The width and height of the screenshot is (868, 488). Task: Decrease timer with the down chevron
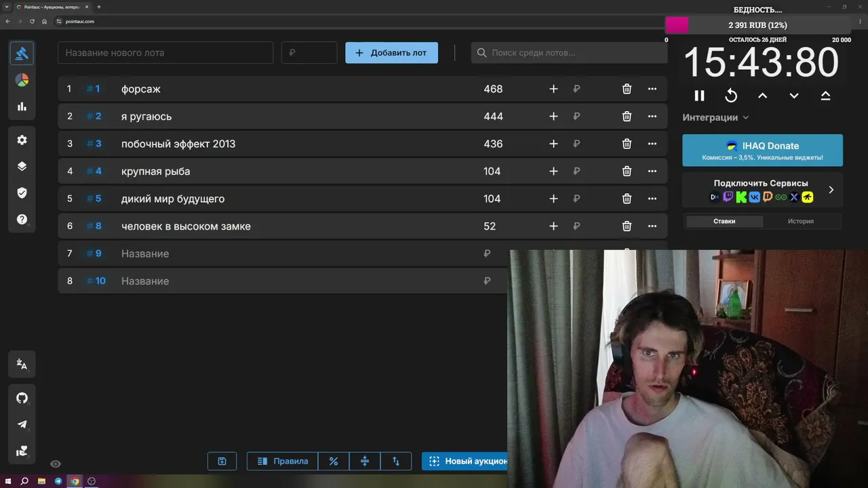click(x=794, y=96)
